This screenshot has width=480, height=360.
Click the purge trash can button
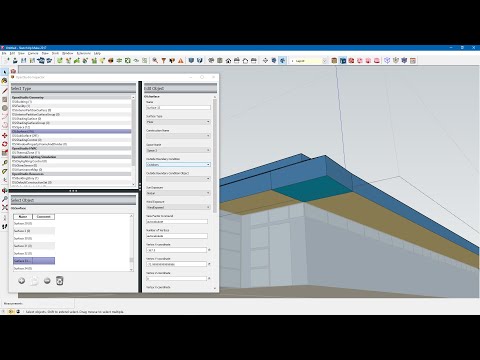tap(59, 281)
